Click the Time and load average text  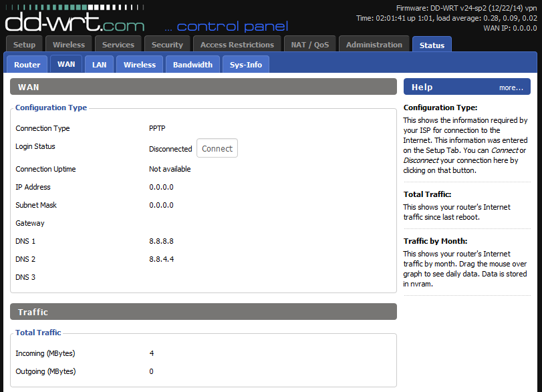click(x=446, y=18)
